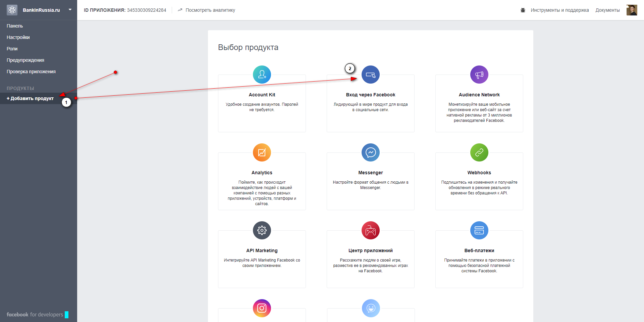This screenshot has height=322, width=644.
Task: Open the Посмотреть аналитику link
Action: (x=210, y=10)
